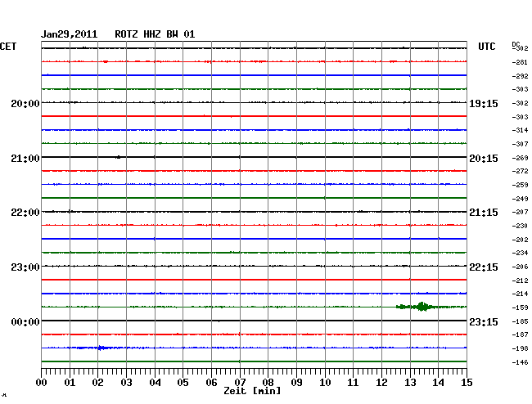Click the DC offset value -206
Image resolution: width=532 pixels, height=404 pixels.
click(x=520, y=267)
